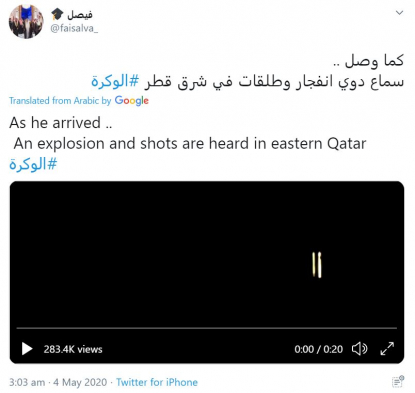Screen dimensions: 415x393
Task: Open the 'Twitter for iPhone' source link
Action: (157, 382)
